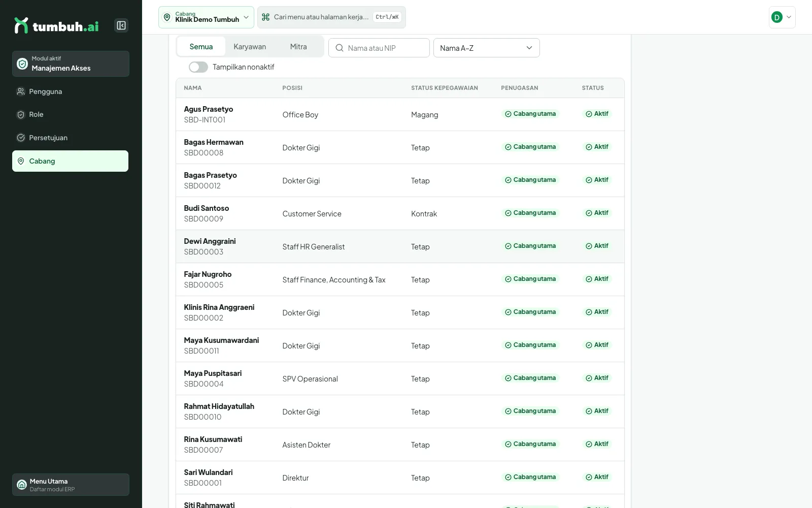Click Bagas Prasetyo's Cabang utama badge
Viewport: 812px width, 508px height.
[530, 180]
